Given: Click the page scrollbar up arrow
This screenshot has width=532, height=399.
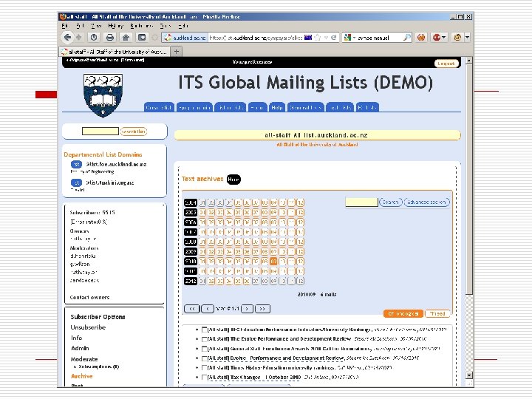Looking at the screenshot, I should [x=469, y=61].
